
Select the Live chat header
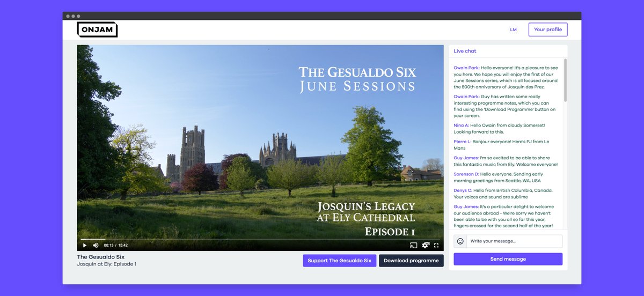tap(465, 51)
